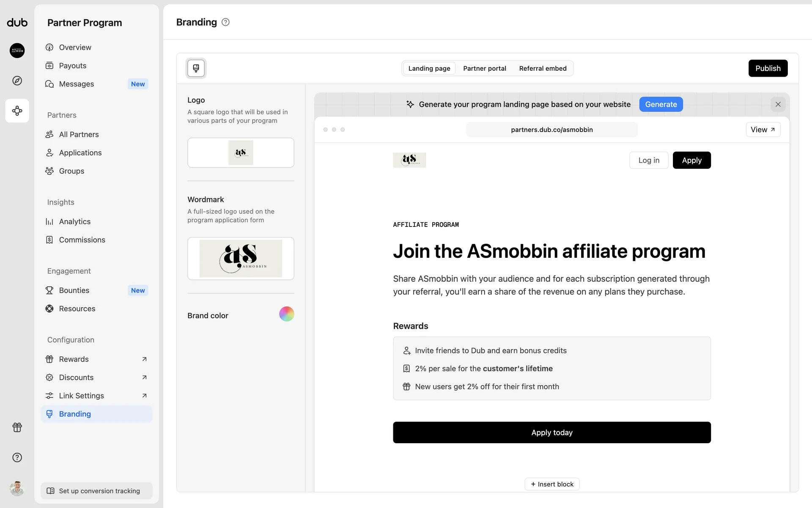
Task: Click the square Logo upload thumbnail
Action: click(241, 152)
